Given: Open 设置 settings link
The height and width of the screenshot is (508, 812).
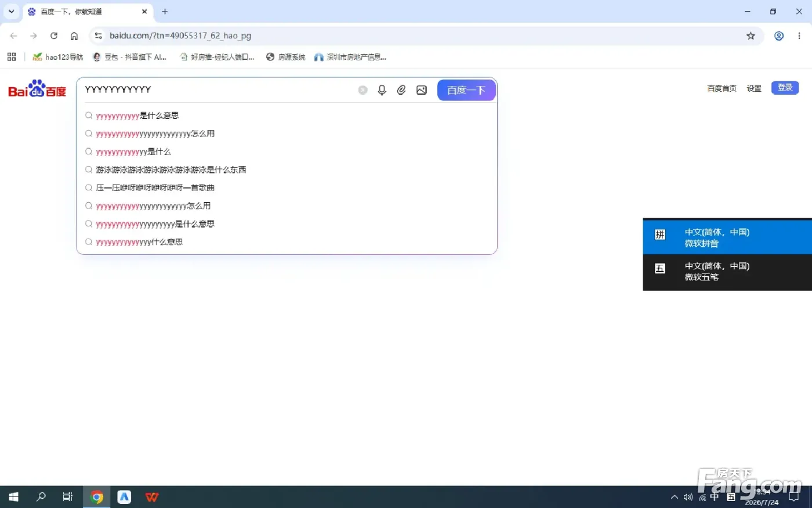Looking at the screenshot, I should (x=754, y=88).
